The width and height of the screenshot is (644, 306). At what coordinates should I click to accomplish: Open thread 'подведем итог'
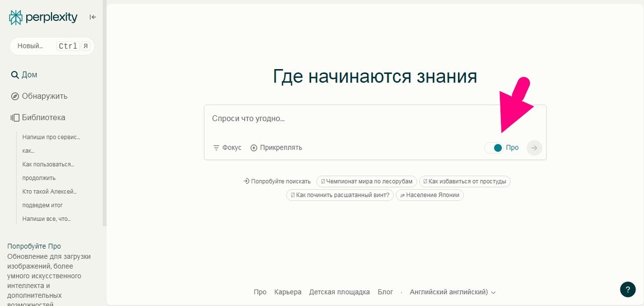[42, 205]
